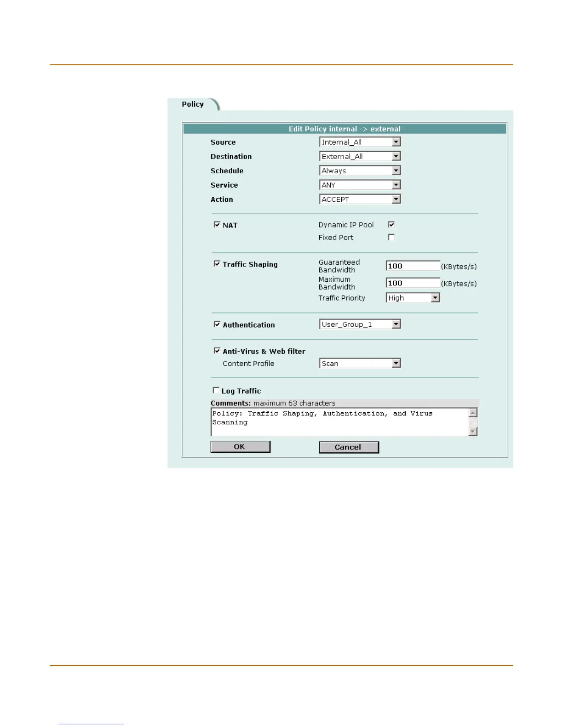Click the Comments scrollbar down arrow
Viewport: 563px width, 728px height.
pos(473,431)
